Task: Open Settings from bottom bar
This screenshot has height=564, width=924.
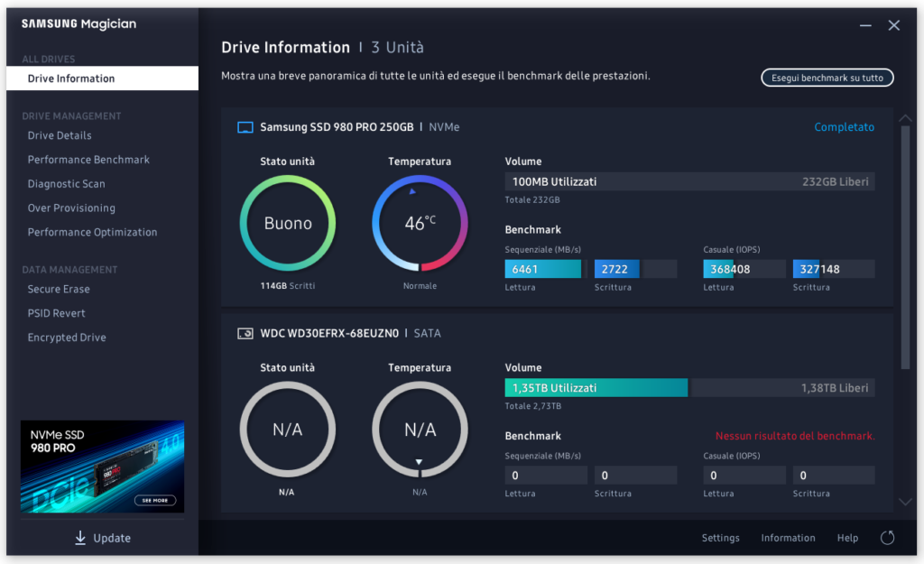Action: point(720,538)
